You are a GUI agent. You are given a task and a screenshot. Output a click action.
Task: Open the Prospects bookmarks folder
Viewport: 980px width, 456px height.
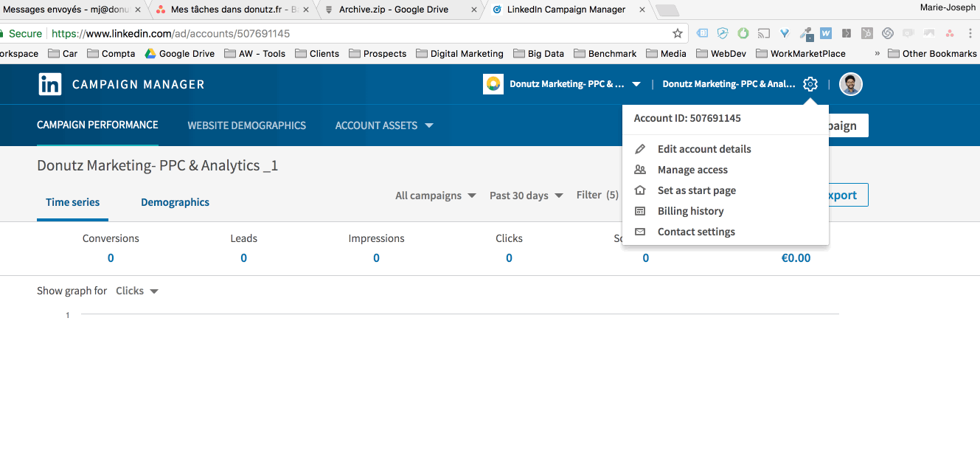pyautogui.click(x=378, y=54)
